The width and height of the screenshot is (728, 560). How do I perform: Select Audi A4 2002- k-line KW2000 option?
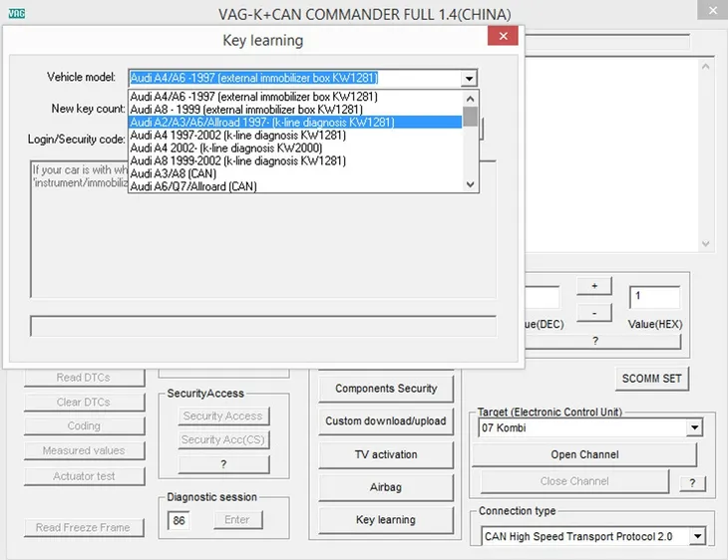pos(296,148)
